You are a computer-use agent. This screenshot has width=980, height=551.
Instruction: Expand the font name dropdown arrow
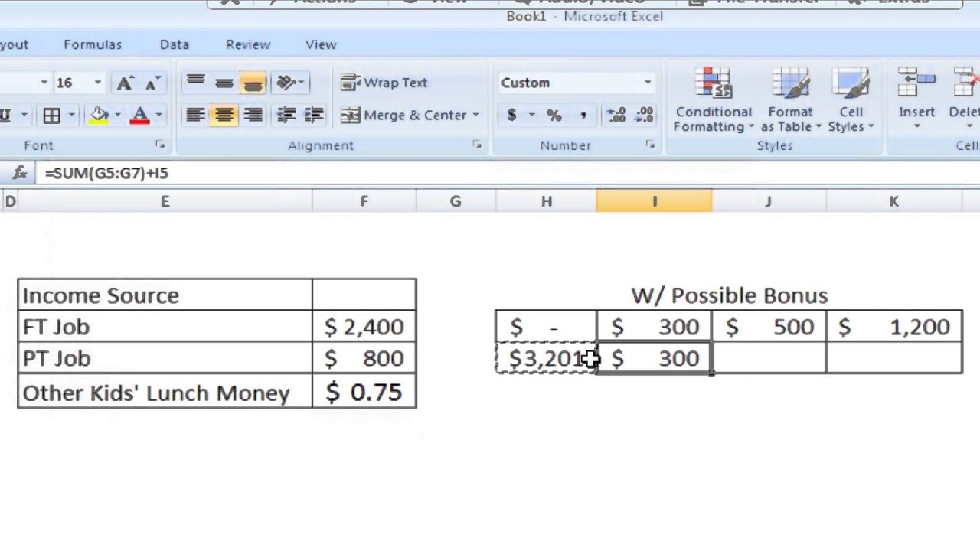(x=44, y=83)
